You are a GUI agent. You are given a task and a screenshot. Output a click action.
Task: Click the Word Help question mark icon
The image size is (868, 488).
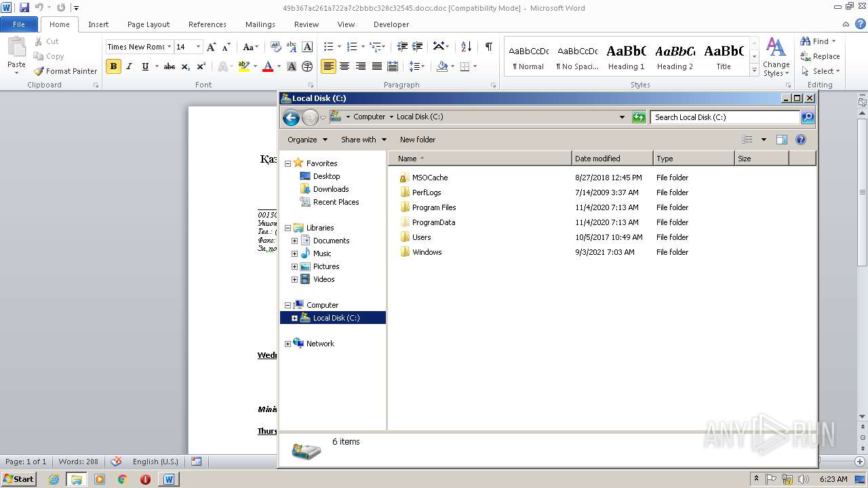(x=861, y=24)
